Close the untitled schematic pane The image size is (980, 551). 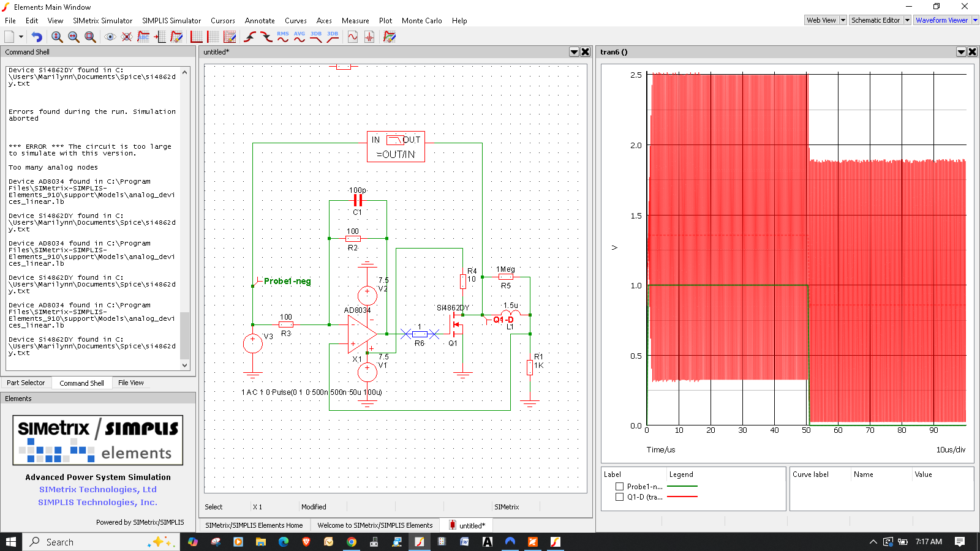click(x=586, y=52)
